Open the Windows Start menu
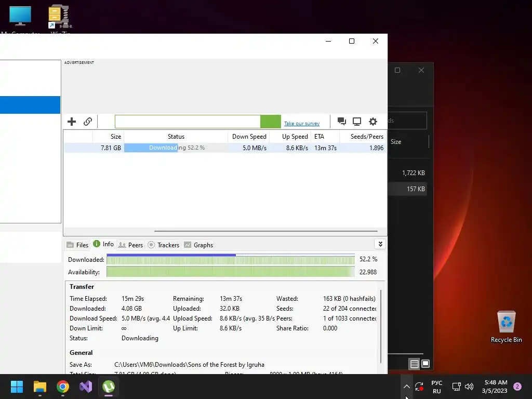 coord(17,387)
